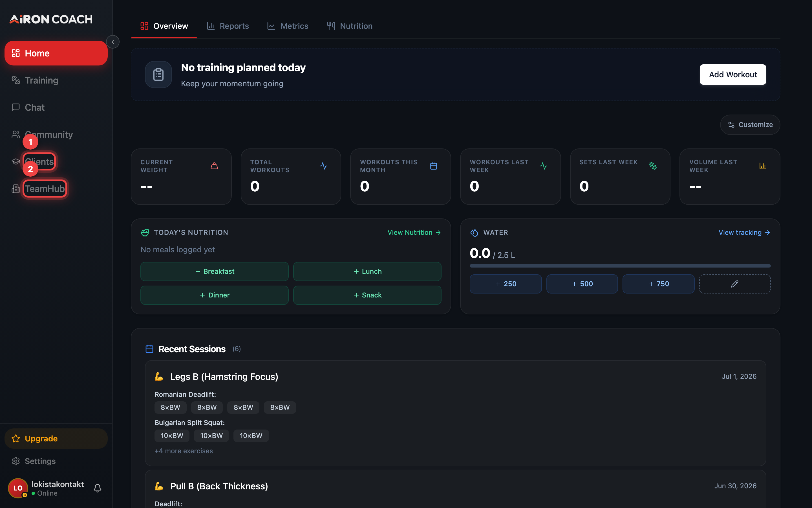The width and height of the screenshot is (812, 508).
Task: Open the Home section in the sidebar
Action: [x=56, y=53]
